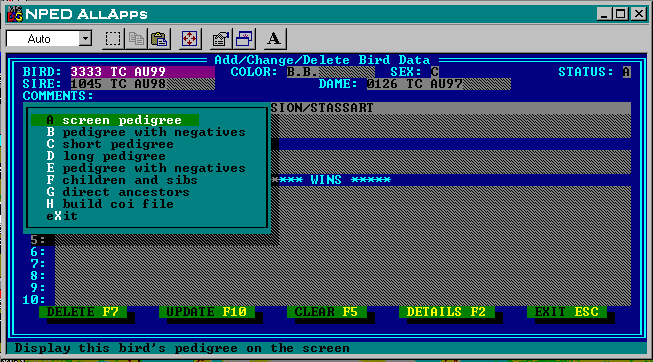
Task: Choose 'H build coi file' entry
Action: 110,204
